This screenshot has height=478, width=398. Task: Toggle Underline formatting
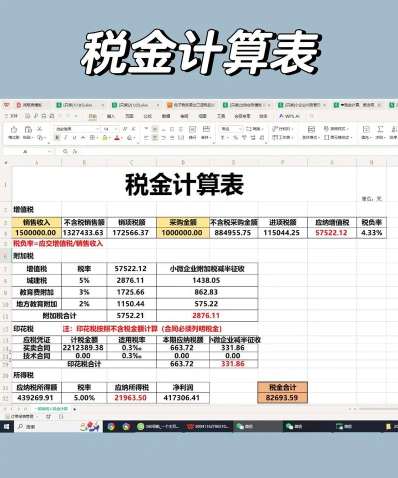pos(74,138)
